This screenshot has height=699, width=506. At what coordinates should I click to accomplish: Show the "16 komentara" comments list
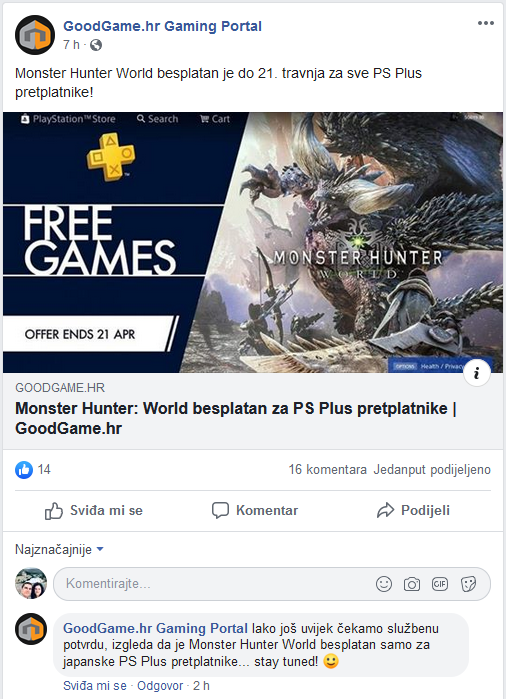[328, 469]
